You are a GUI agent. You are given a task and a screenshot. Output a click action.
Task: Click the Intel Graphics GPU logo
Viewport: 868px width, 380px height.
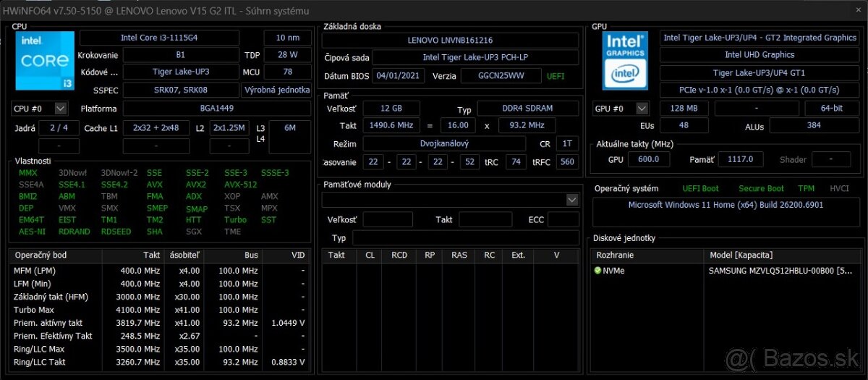[624, 61]
